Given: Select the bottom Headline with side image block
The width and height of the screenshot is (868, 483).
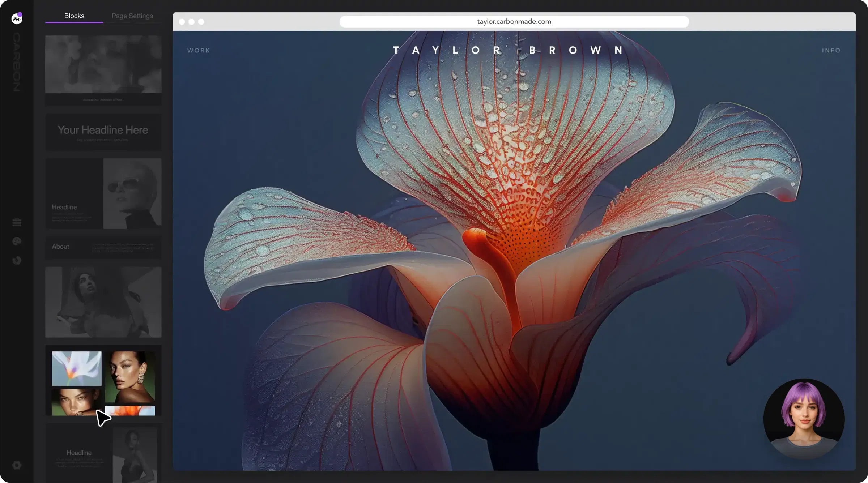Looking at the screenshot, I should [103, 454].
